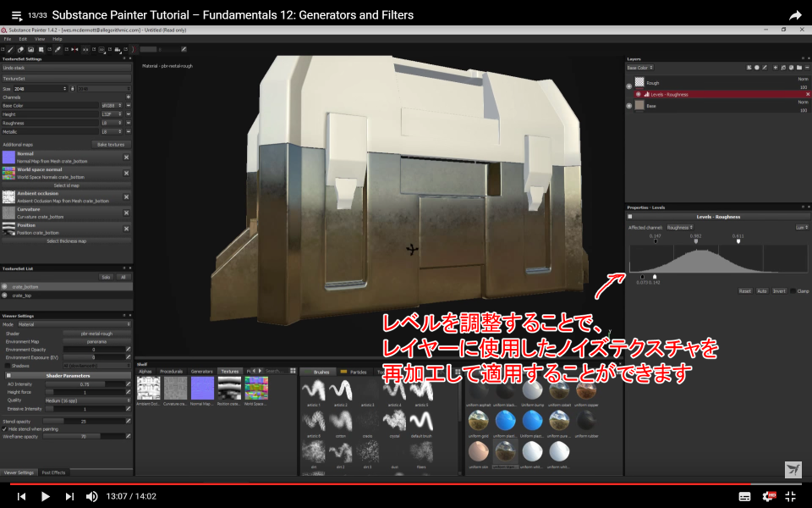
Task: Open the File menu
Action: (x=8, y=39)
